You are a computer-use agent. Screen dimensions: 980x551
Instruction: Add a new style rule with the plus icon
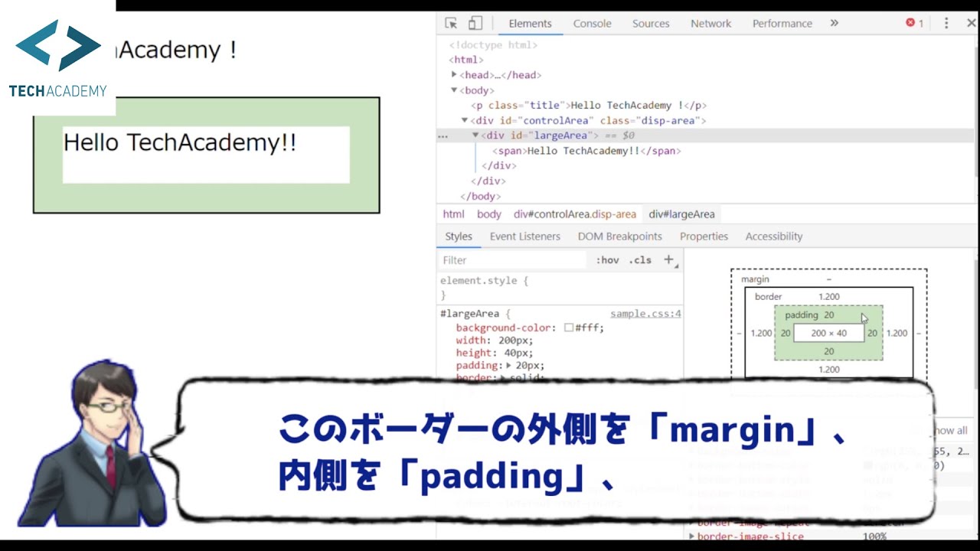pos(668,259)
